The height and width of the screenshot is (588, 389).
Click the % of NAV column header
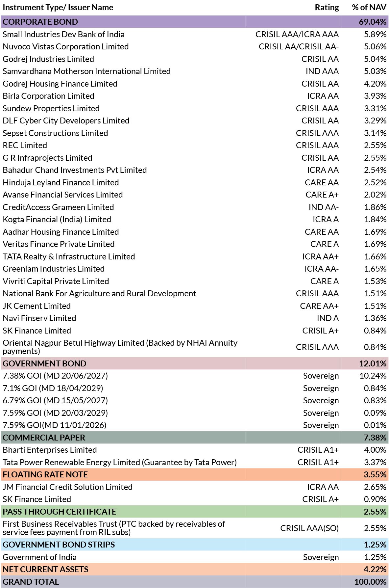[369, 8]
